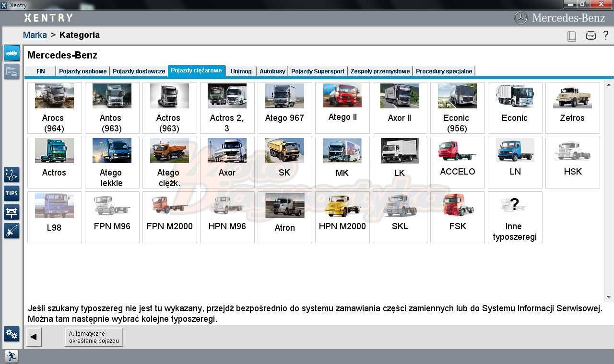Choose the Zetros tile
The image size is (614, 364).
[573, 108]
